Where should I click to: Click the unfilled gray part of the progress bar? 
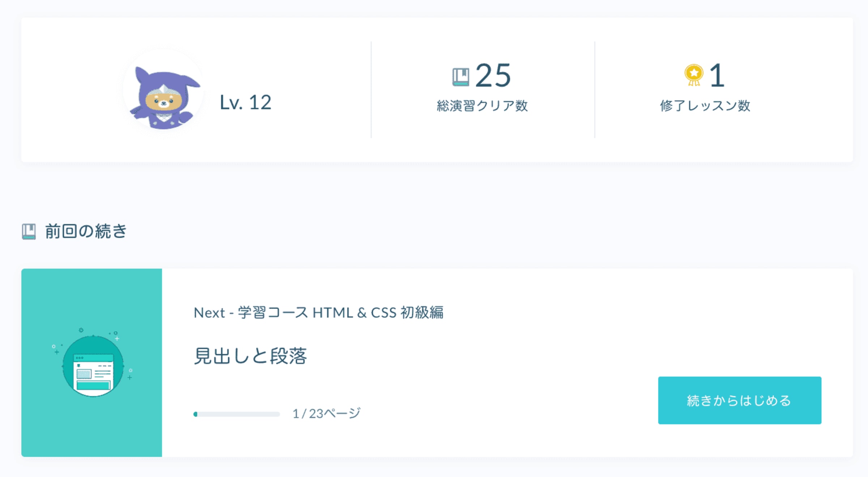point(239,414)
